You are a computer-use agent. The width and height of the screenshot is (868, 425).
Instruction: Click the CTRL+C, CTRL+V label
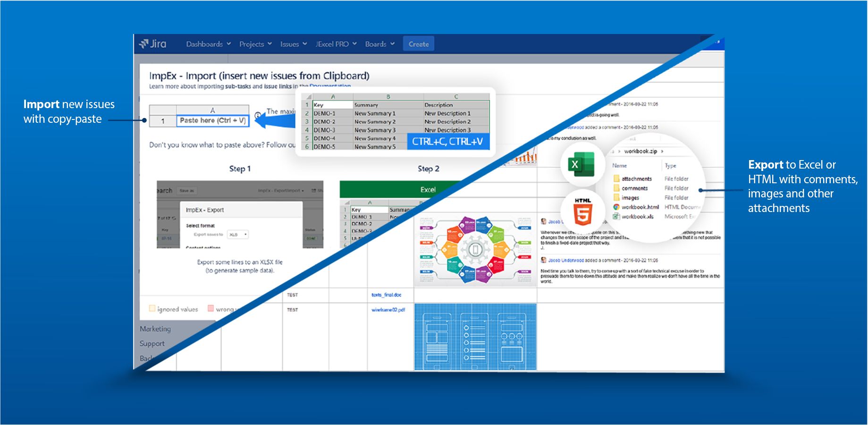point(447,142)
